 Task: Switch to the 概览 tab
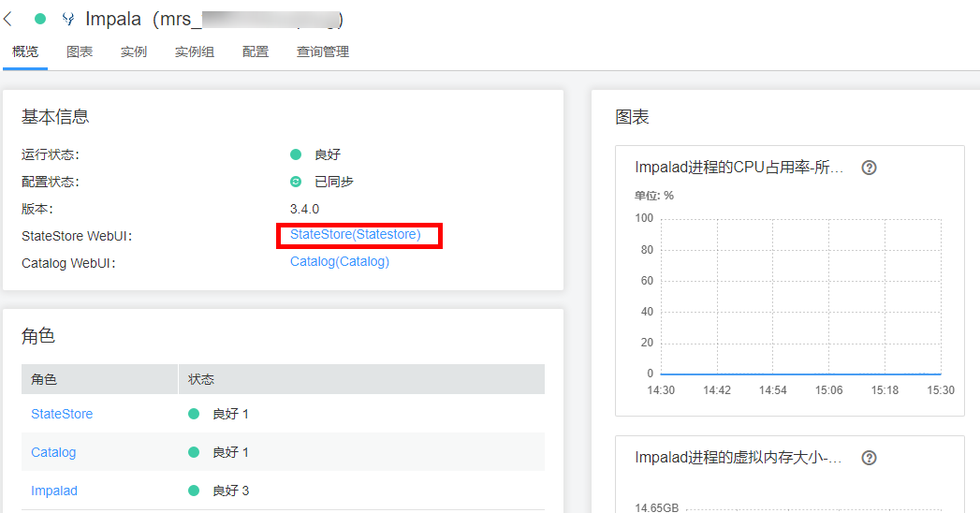(25, 51)
